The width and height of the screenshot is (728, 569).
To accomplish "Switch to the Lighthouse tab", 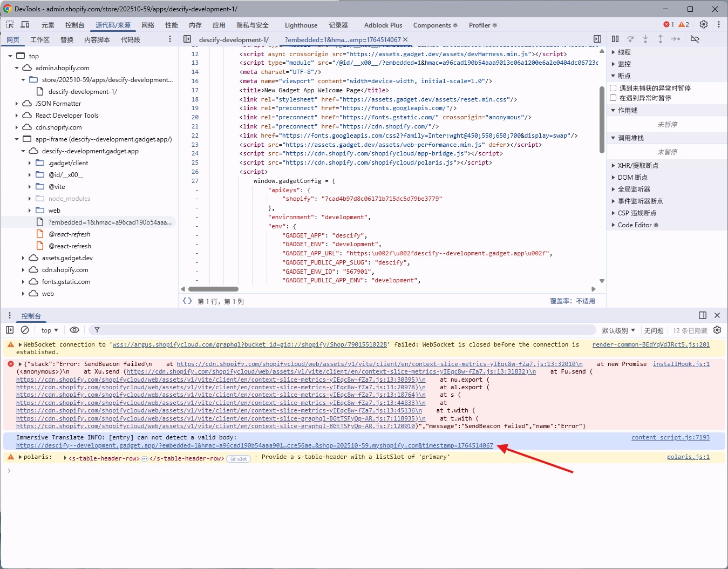I will 301,25.
